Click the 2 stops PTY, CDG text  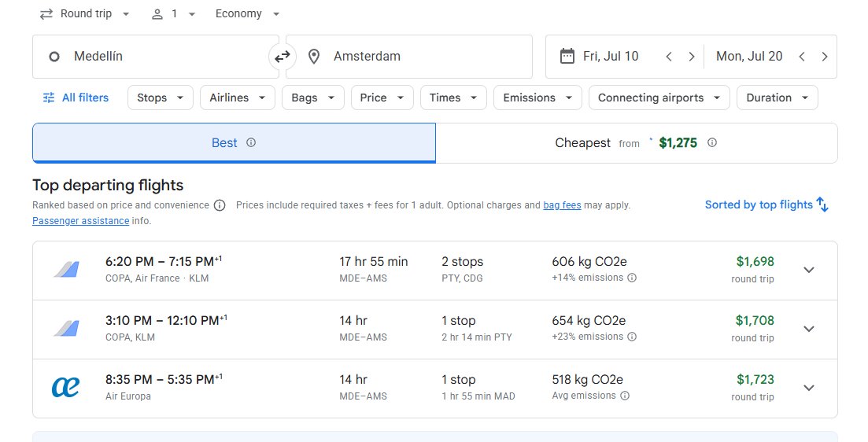(462, 270)
